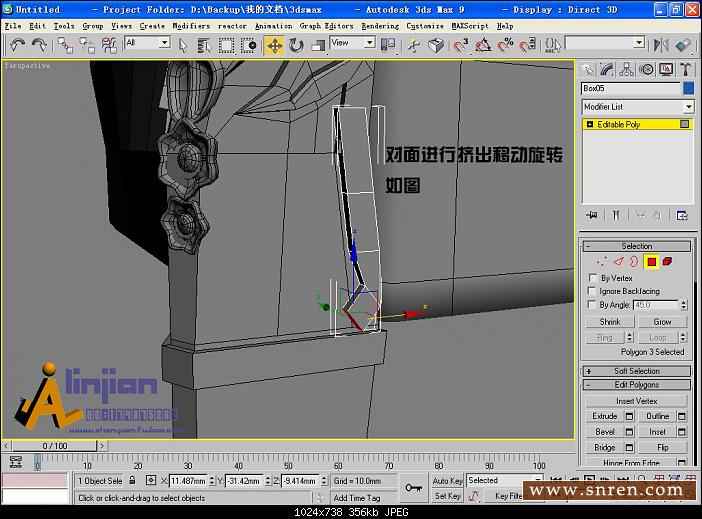Click the selection lock key icon
The width and height of the screenshot is (702, 519).
point(413,487)
